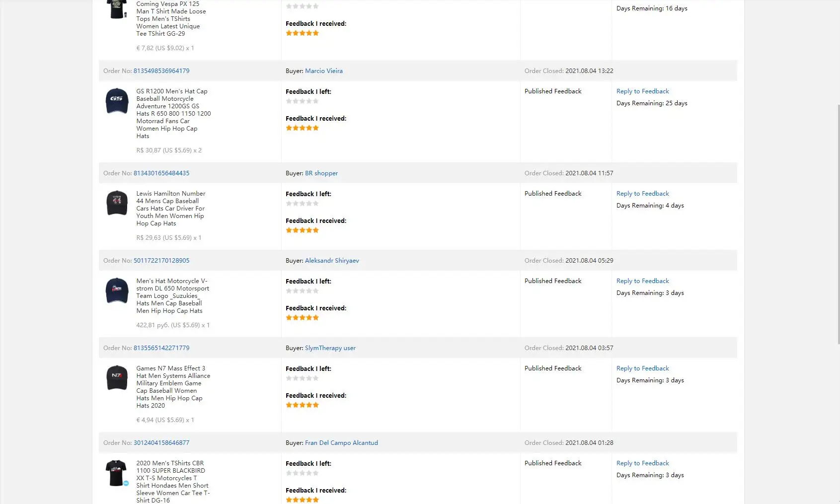Screen dimensions: 840x504
Task: Reply to Feedback on the N7 Mass Effect hat order
Action: point(643,368)
